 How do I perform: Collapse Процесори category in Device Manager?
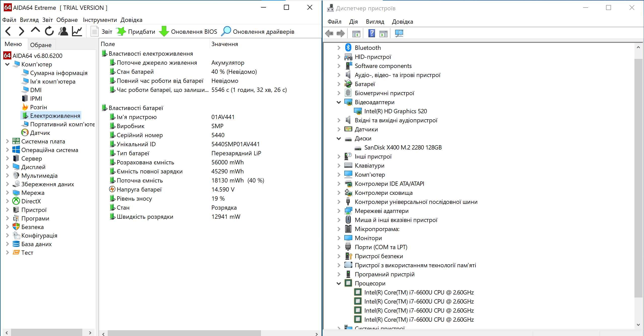[x=339, y=283]
